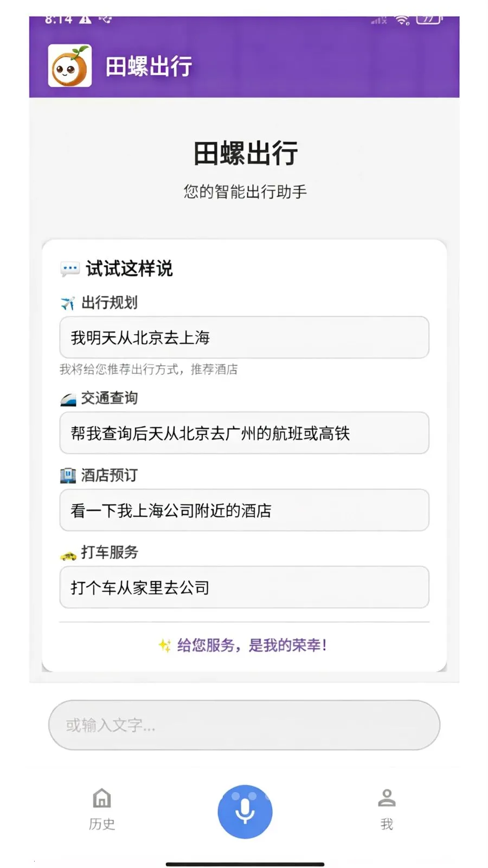Open the 历史 history tab

coord(102,808)
